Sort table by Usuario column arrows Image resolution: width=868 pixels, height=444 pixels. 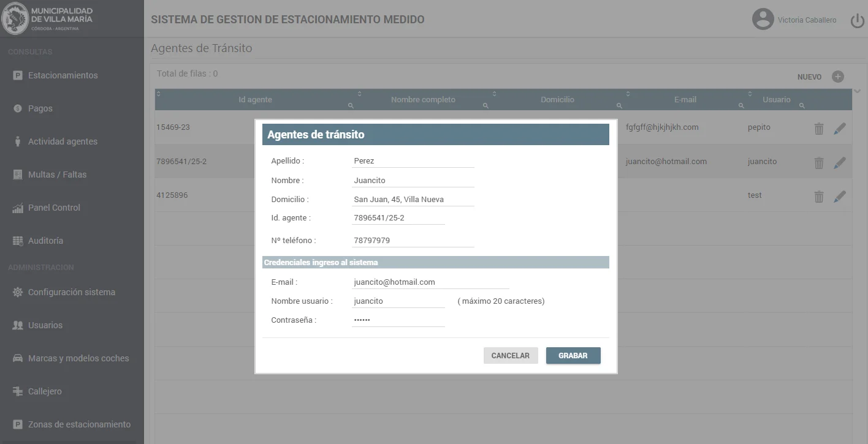click(x=750, y=94)
